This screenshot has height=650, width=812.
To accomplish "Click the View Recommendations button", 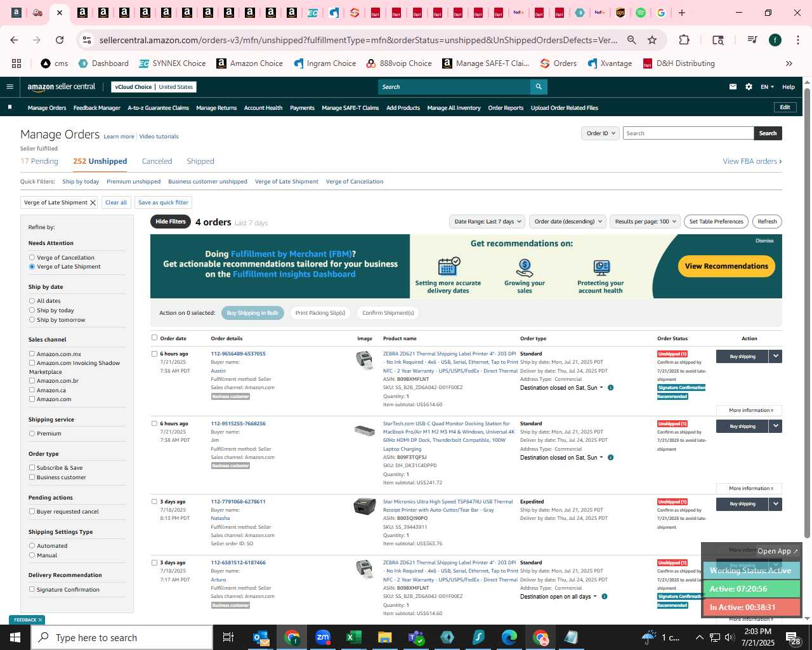I will pyautogui.click(x=726, y=267).
